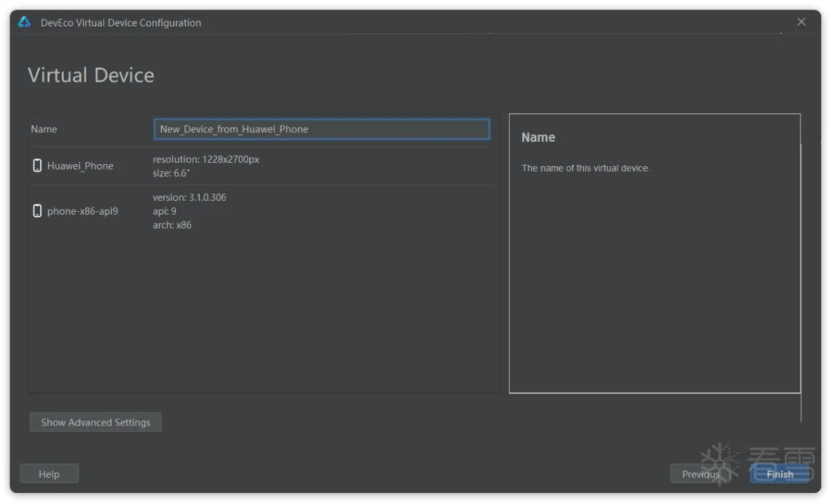Close the Virtual Device Configuration window
The width and height of the screenshot is (831, 504).
point(801,22)
